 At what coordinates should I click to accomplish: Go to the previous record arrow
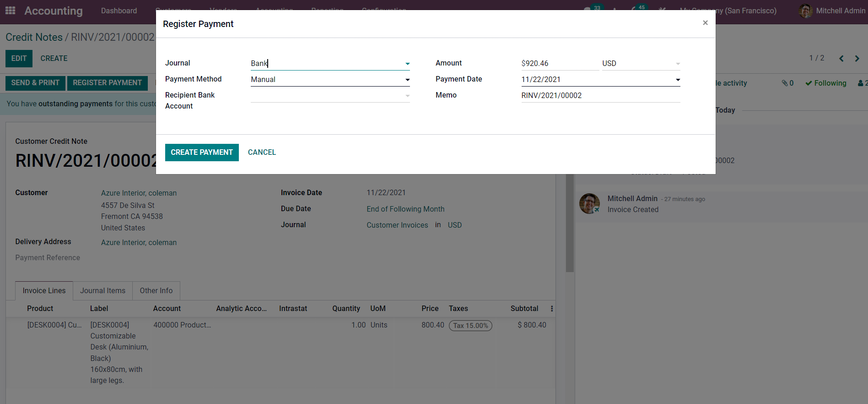[x=841, y=58]
